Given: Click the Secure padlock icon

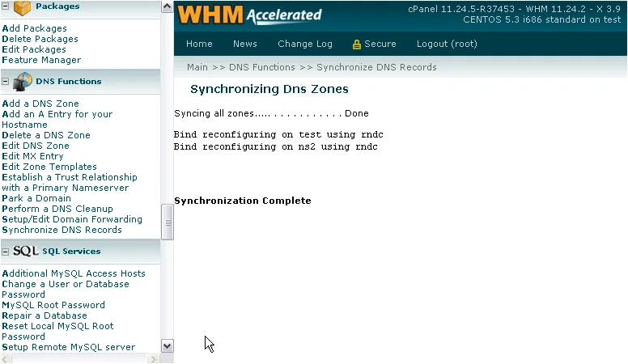Looking at the screenshot, I should coord(356,44).
